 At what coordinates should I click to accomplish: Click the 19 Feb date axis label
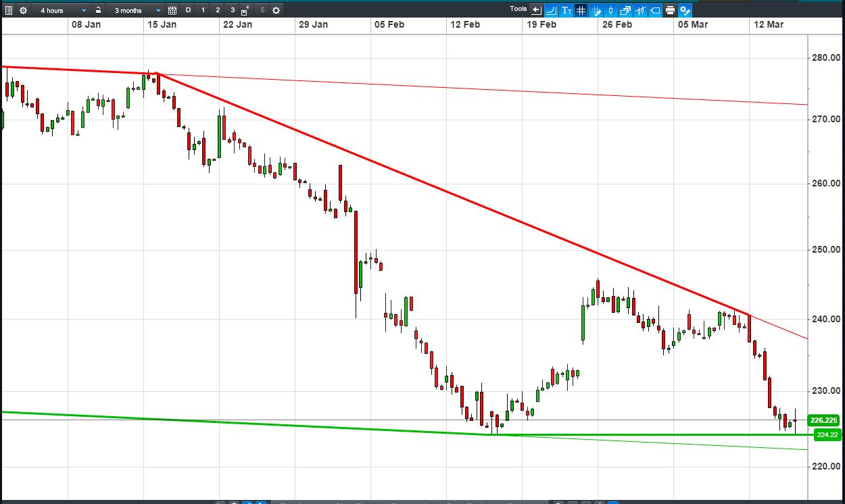[541, 24]
